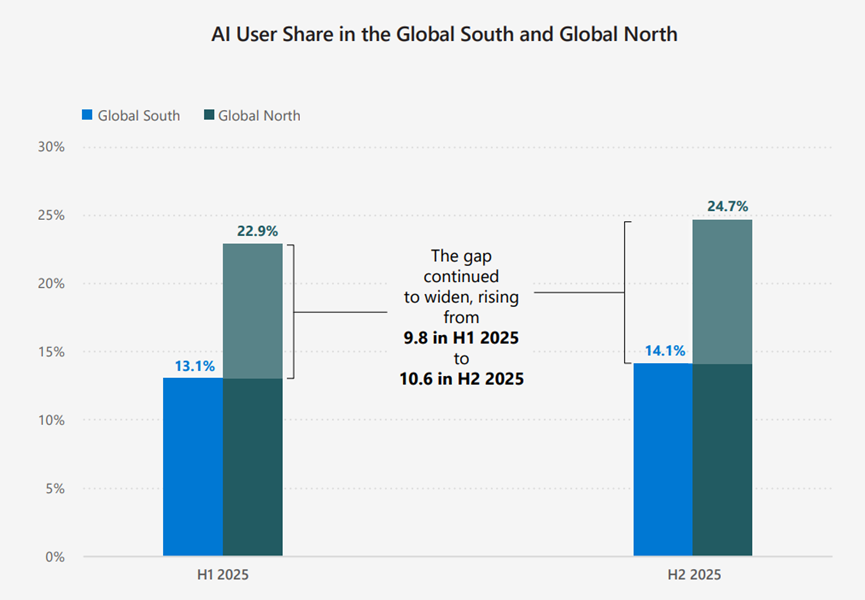Select the H1 2025 x-axis label
Viewport: 865px width, 600px height.
click(x=222, y=576)
